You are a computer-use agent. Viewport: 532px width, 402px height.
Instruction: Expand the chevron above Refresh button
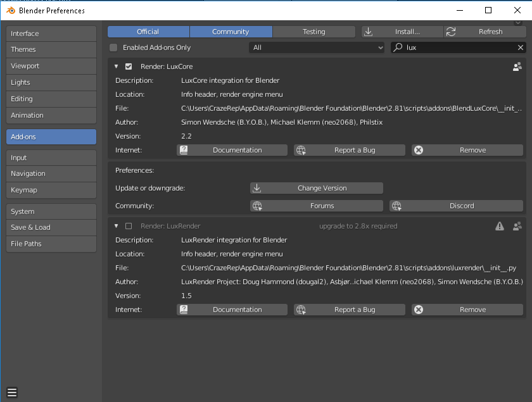(x=518, y=23)
